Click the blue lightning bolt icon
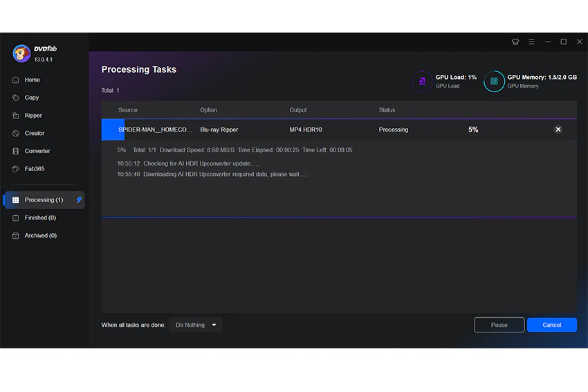This screenshot has height=392, width=588. tap(79, 199)
